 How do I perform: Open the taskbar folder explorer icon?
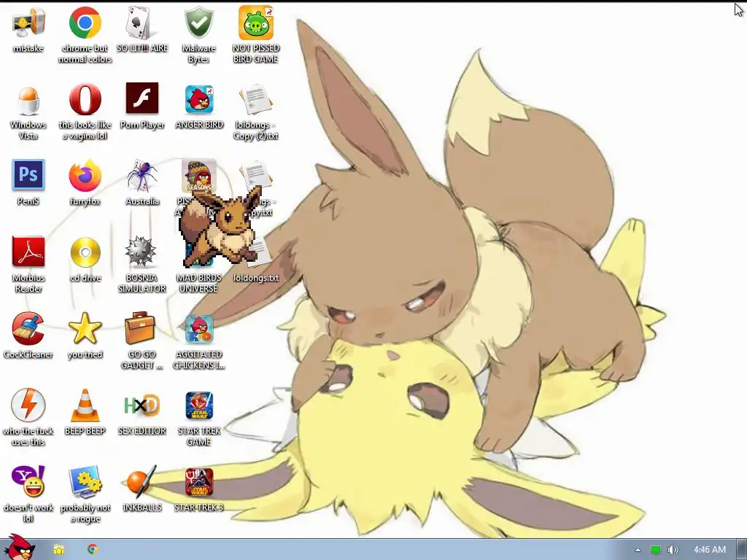click(x=59, y=550)
